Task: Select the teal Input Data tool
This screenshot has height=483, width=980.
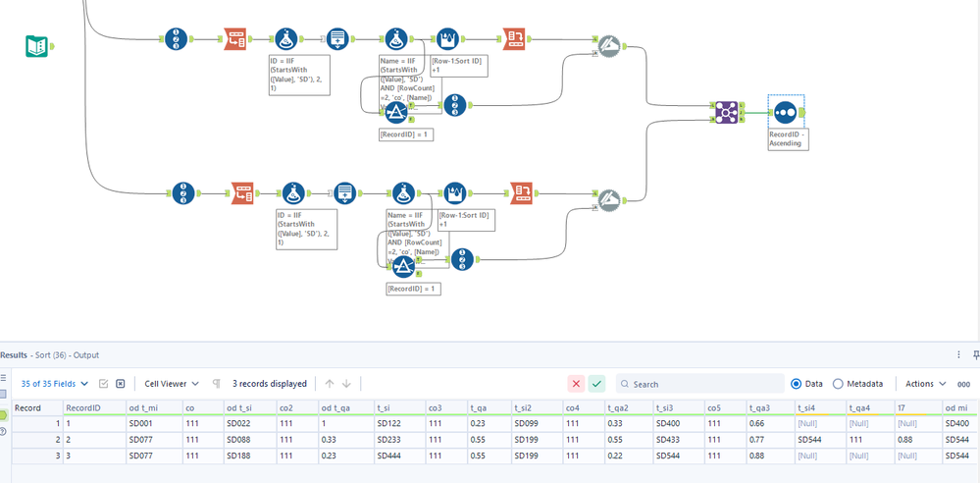Action: click(37, 46)
